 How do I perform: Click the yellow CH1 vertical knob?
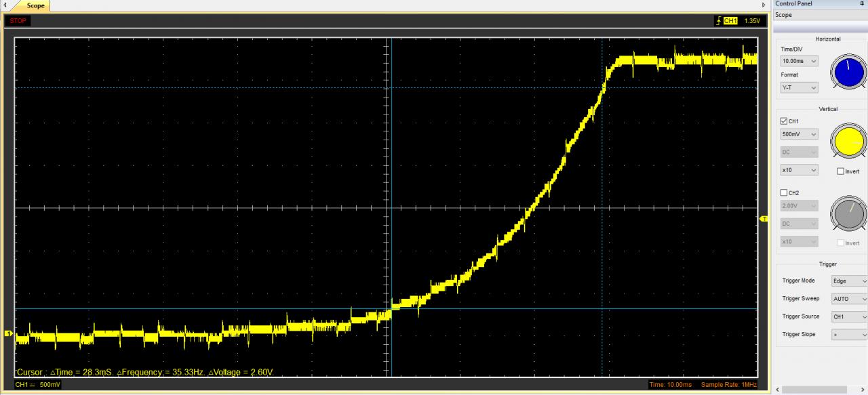pos(850,141)
